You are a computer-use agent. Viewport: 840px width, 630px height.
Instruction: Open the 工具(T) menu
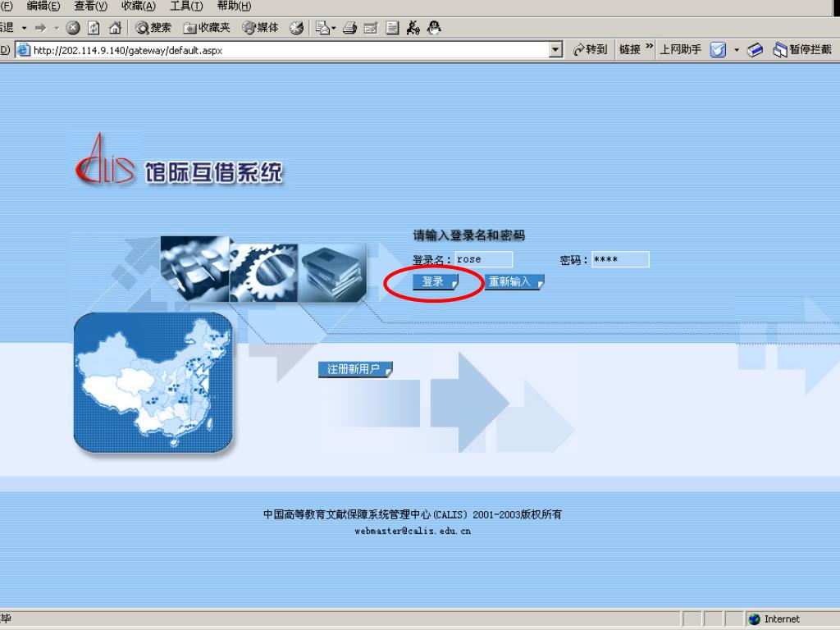tap(186, 6)
